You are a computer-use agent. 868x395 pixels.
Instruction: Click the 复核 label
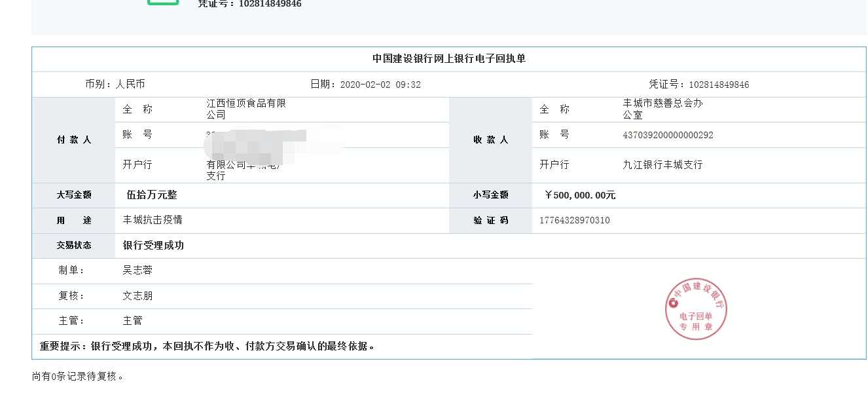click(x=71, y=295)
